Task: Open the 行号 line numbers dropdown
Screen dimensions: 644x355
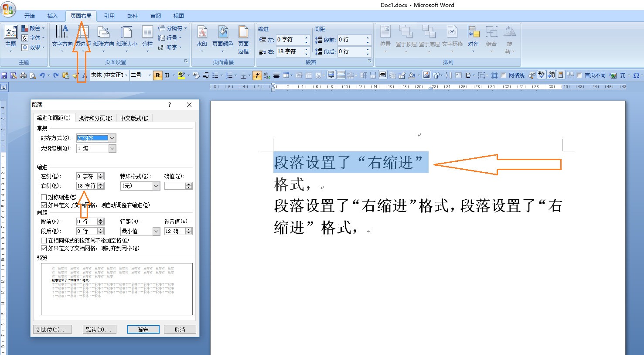Action: pyautogui.click(x=170, y=38)
